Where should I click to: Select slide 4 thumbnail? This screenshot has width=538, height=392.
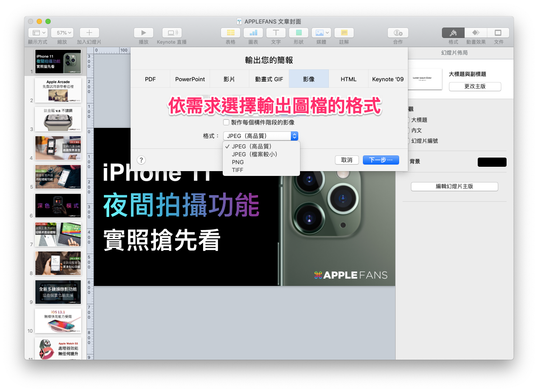[58, 148]
